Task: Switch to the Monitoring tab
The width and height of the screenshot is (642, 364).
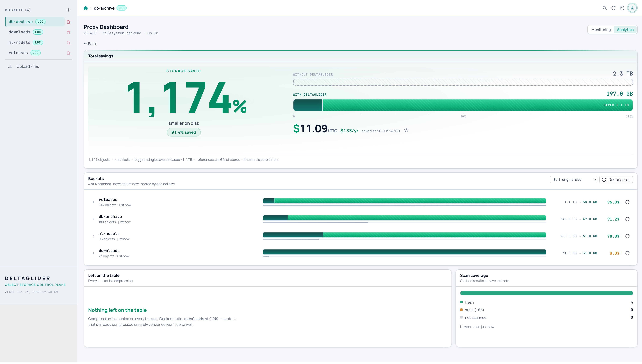Action: coord(601,30)
